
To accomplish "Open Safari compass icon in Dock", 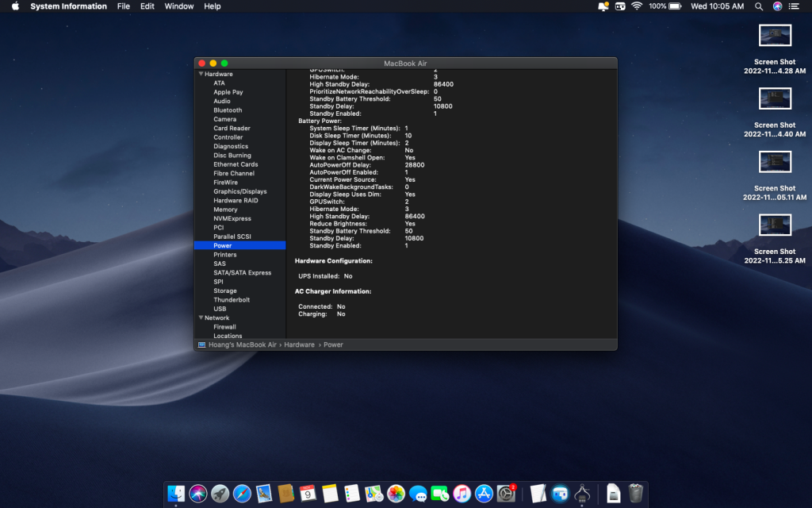I will point(242,493).
